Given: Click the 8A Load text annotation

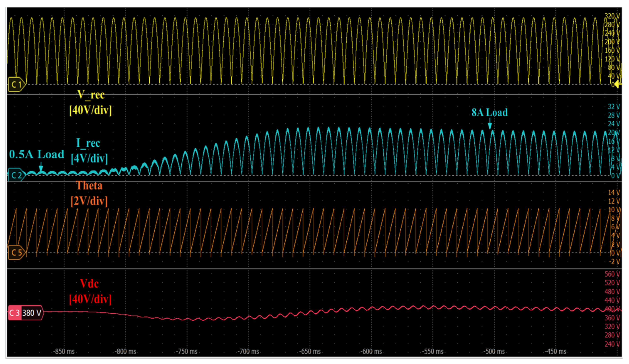Looking at the screenshot, I should point(490,112).
